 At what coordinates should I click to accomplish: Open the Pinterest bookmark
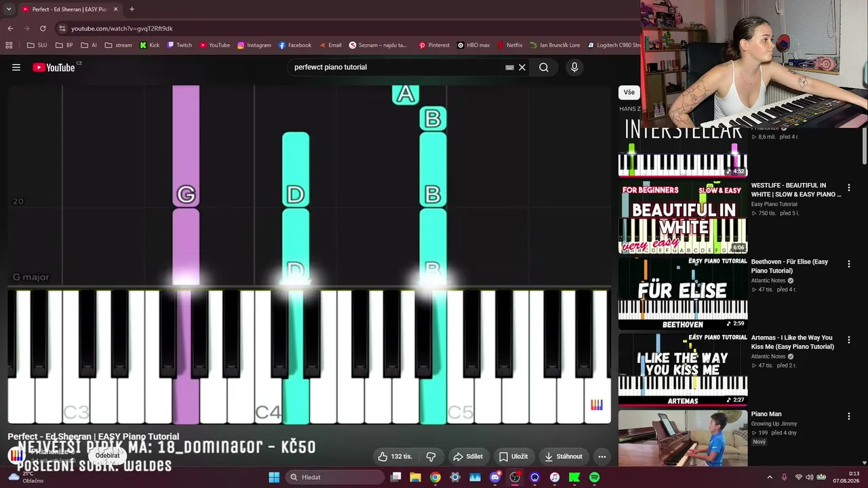(x=434, y=45)
